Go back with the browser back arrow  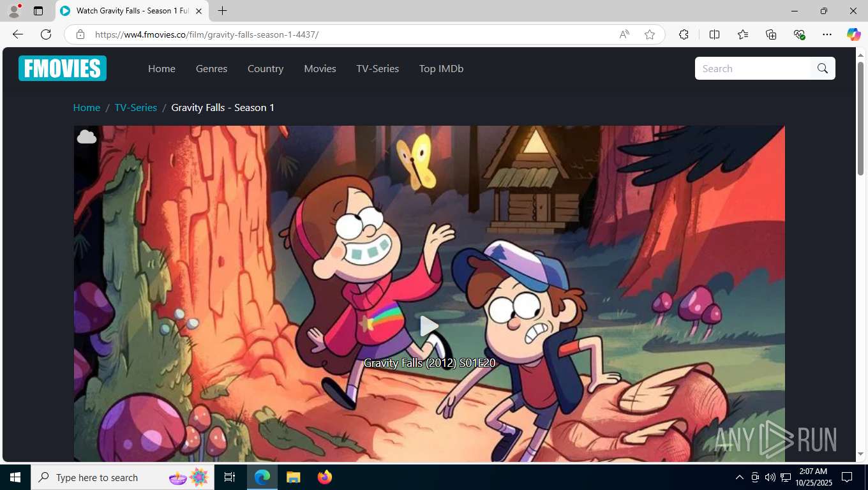[18, 34]
